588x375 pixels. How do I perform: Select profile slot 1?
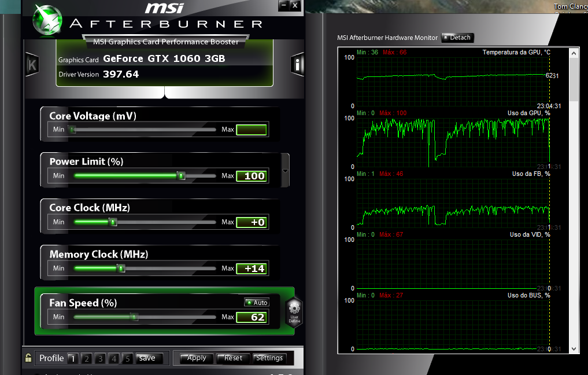coord(73,358)
